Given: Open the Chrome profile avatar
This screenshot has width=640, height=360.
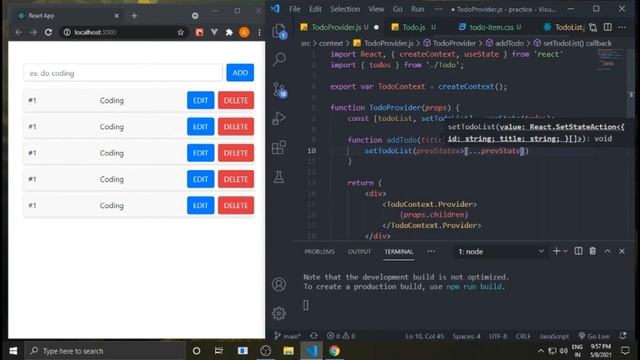Looking at the screenshot, I should 244,32.
